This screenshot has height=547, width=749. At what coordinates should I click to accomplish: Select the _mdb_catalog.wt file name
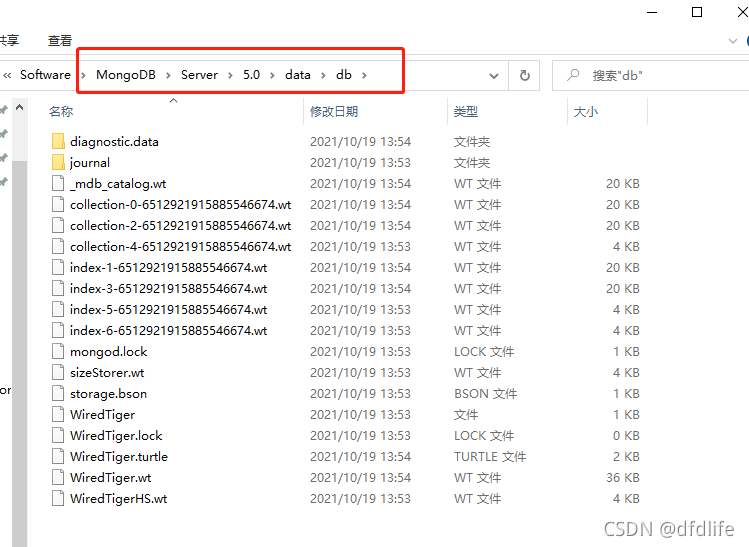click(x=118, y=184)
